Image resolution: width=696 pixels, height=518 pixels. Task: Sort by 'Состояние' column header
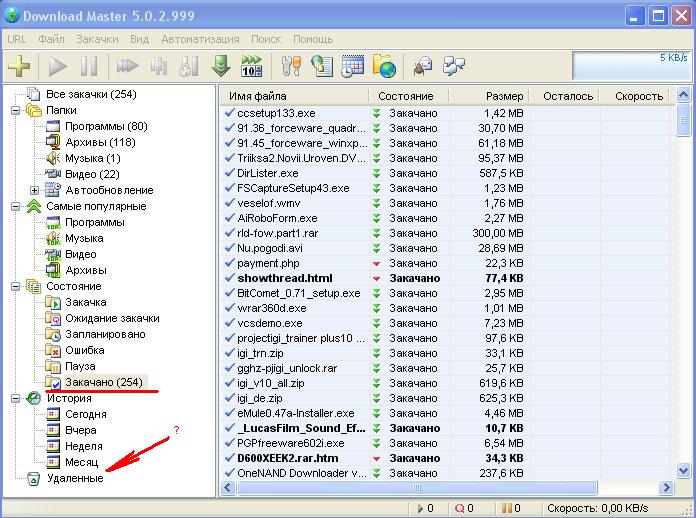click(x=409, y=96)
